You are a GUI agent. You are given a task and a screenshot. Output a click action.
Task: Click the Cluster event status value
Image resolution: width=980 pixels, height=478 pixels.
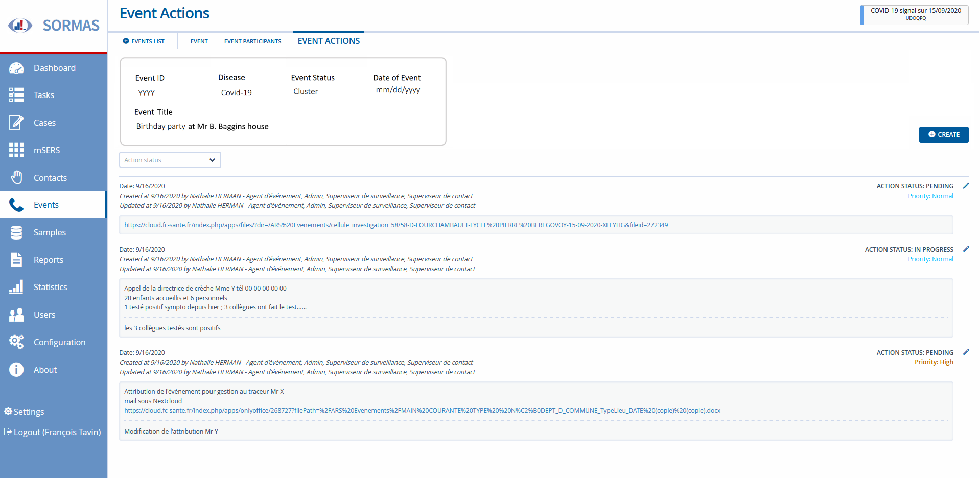click(306, 92)
